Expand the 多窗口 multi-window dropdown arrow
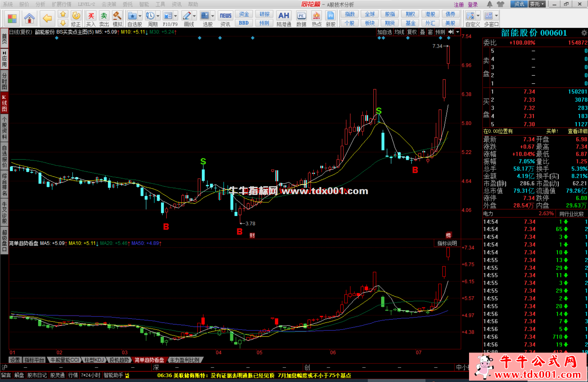 (497, 16)
